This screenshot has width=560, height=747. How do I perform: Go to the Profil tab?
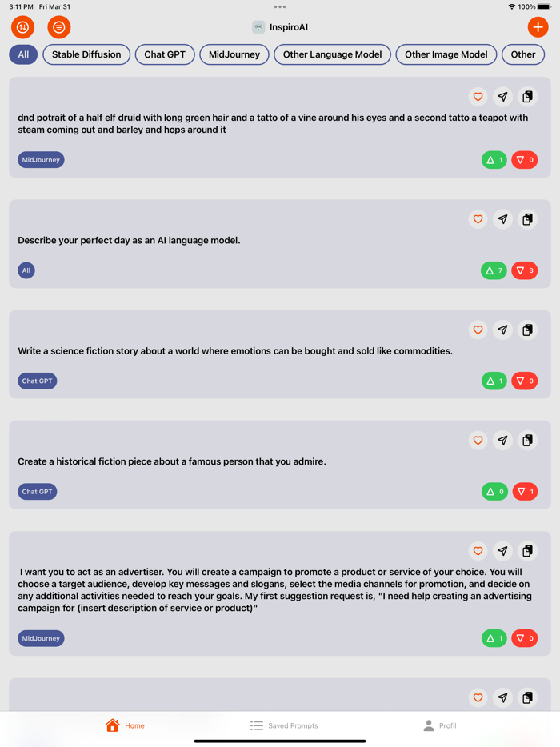(x=439, y=725)
